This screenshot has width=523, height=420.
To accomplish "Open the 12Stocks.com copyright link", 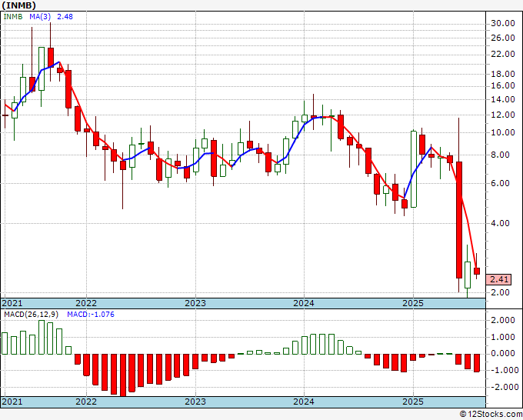I will click(x=491, y=415).
